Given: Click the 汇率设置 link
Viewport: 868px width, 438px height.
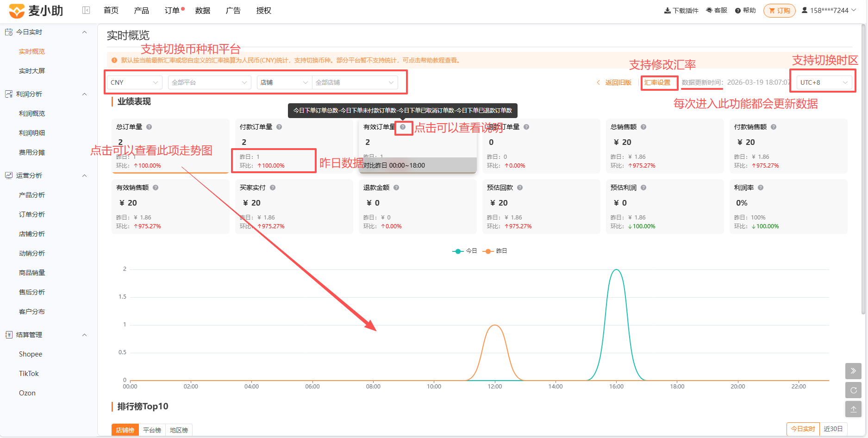Looking at the screenshot, I should pos(657,82).
